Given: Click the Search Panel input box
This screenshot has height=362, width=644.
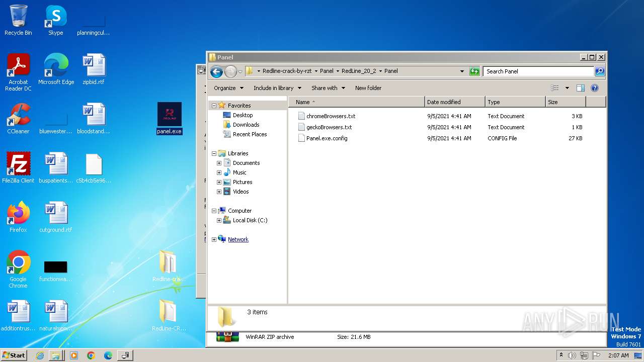Looking at the screenshot, I should pyautogui.click(x=538, y=71).
